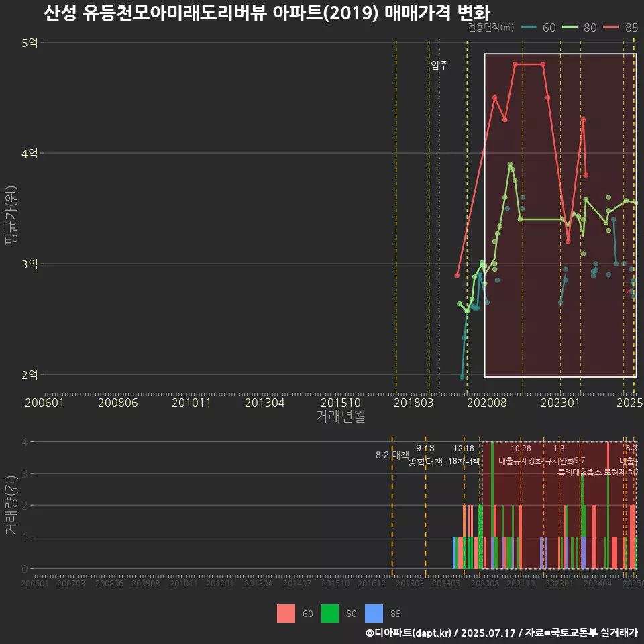Click the 3 label on the volume axis
Image resolution: width=644 pixels, height=644 pixels.
[x=25, y=474]
